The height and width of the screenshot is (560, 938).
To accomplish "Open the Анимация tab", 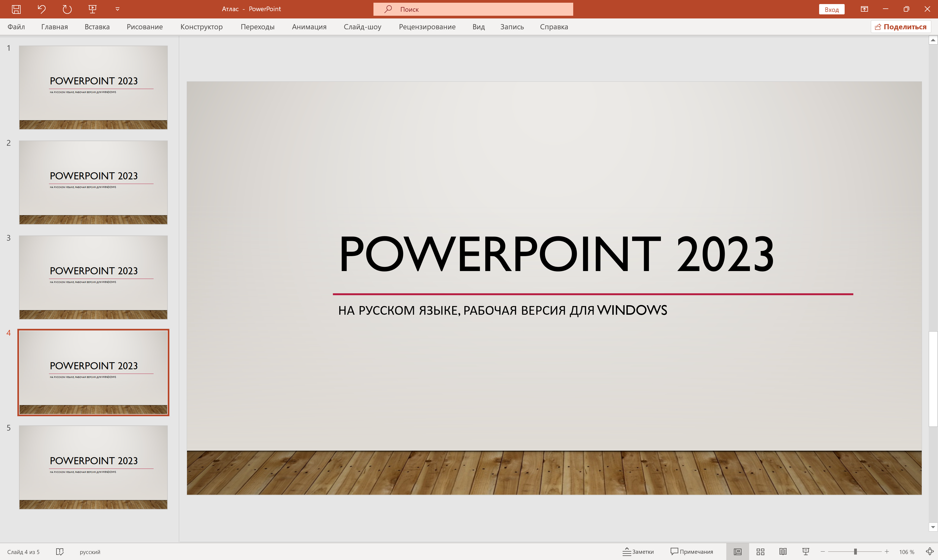I will (309, 27).
